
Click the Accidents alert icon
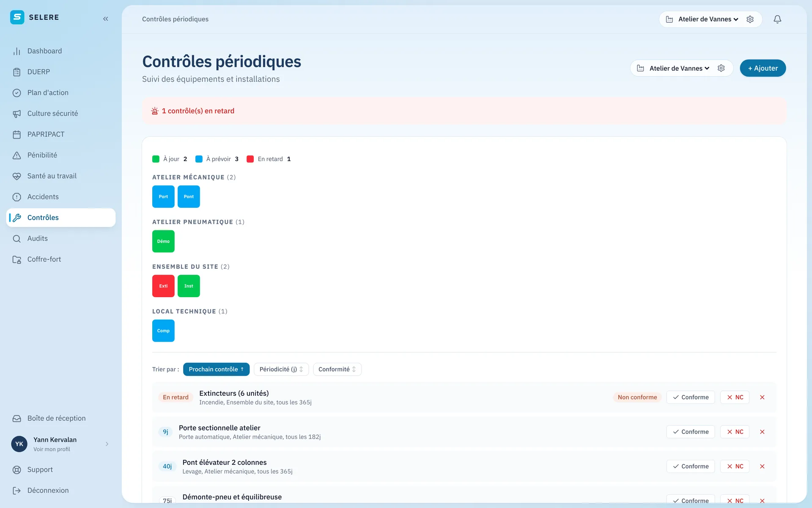coord(17,197)
